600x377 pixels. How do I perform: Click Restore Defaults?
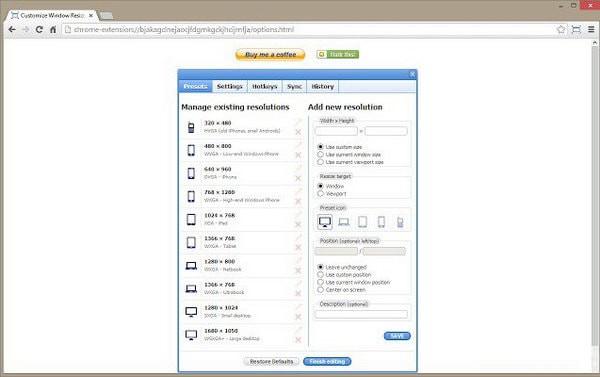coord(271,361)
